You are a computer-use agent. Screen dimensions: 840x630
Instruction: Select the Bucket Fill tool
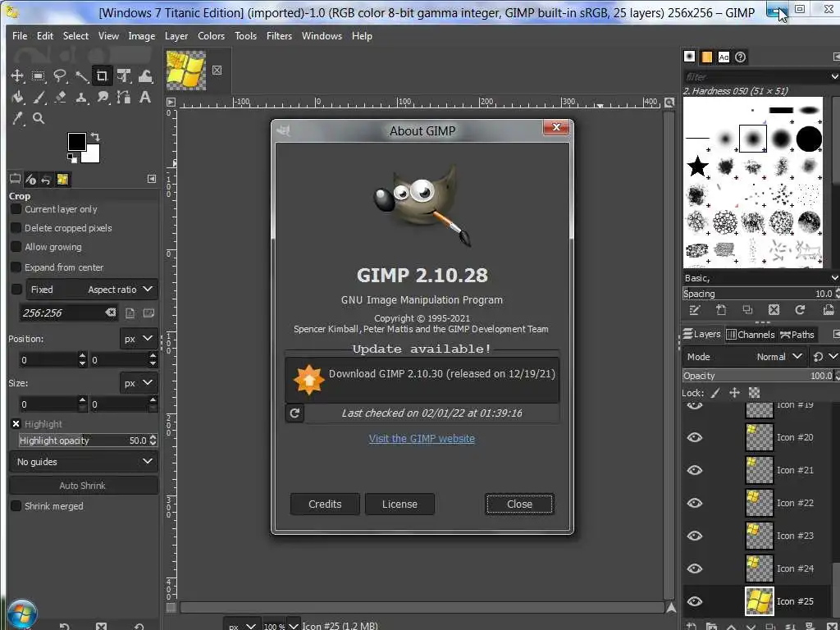point(17,97)
